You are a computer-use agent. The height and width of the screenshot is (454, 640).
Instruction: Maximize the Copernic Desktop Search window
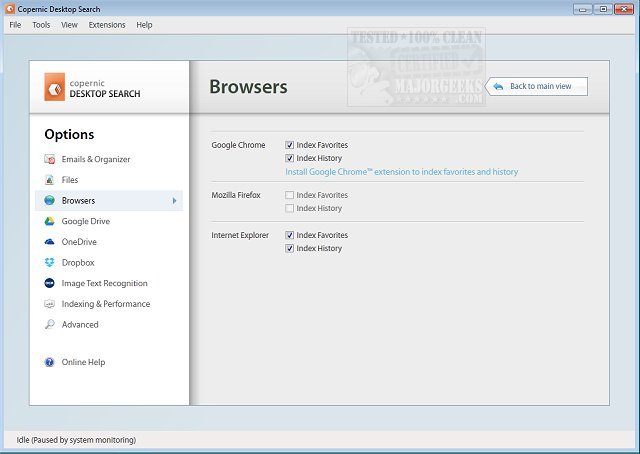pyautogui.click(x=603, y=9)
